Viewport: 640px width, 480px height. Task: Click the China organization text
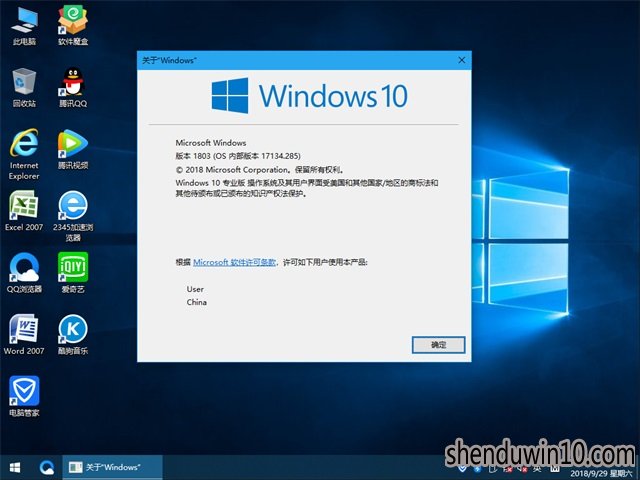196,302
